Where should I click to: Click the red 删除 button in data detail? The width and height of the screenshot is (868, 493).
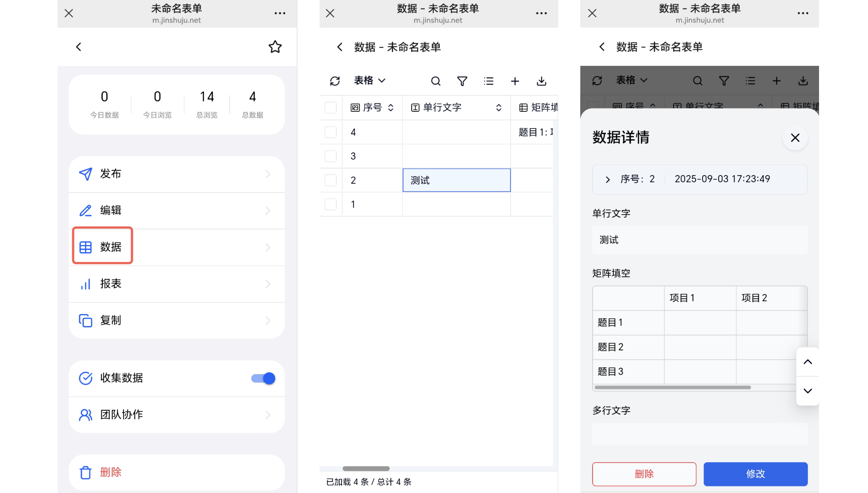point(644,474)
